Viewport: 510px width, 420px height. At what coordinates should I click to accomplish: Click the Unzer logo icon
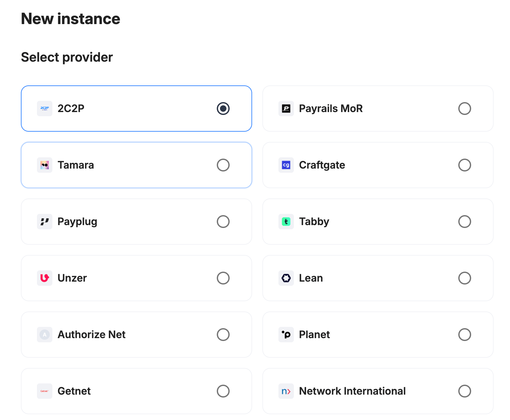pyautogui.click(x=45, y=278)
